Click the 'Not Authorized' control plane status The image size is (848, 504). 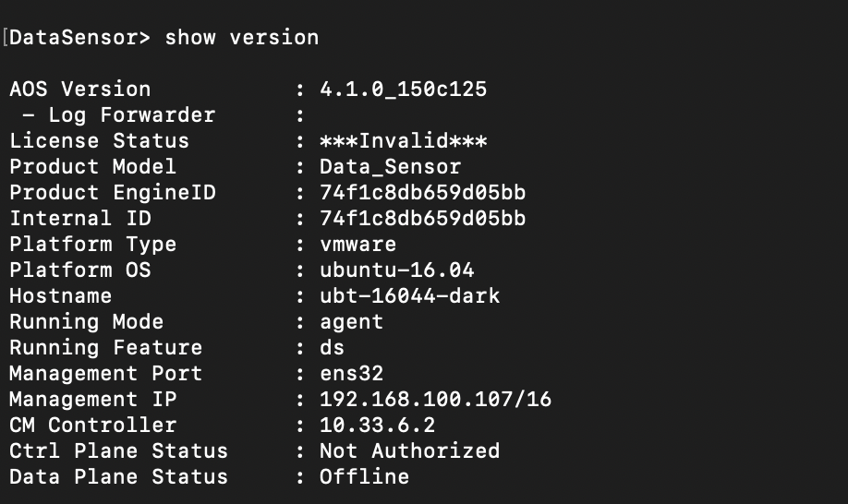pos(409,451)
